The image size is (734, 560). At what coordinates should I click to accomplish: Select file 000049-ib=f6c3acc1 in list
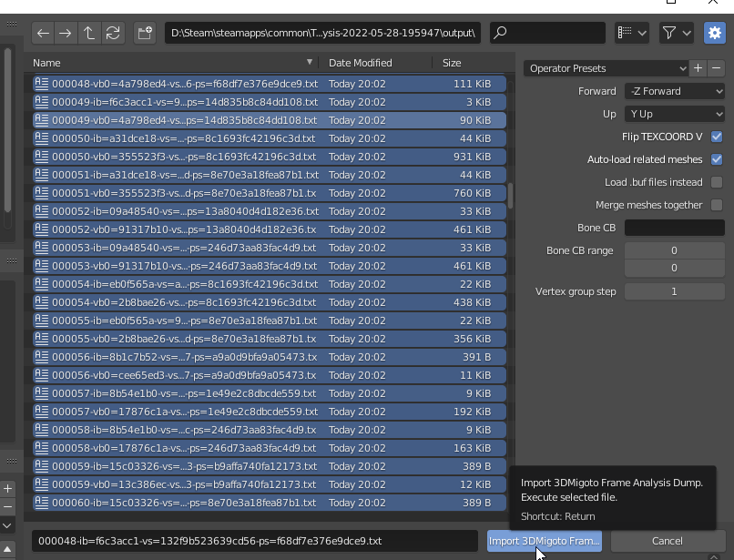270,102
